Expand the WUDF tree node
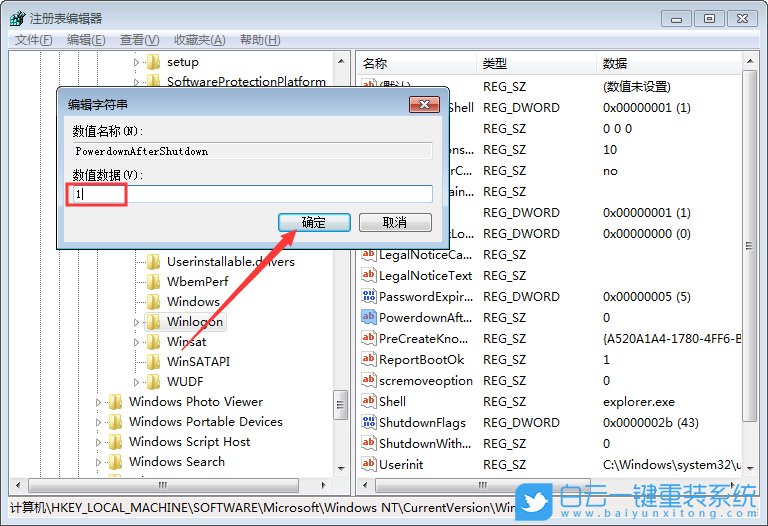This screenshot has width=768, height=526. pos(137,383)
